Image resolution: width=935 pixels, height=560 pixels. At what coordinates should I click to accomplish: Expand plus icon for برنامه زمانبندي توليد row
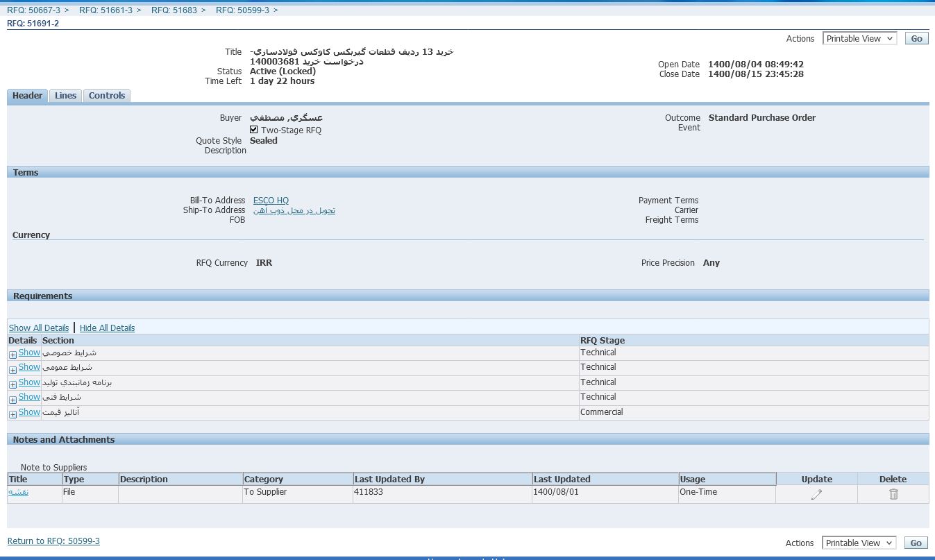coord(12,384)
